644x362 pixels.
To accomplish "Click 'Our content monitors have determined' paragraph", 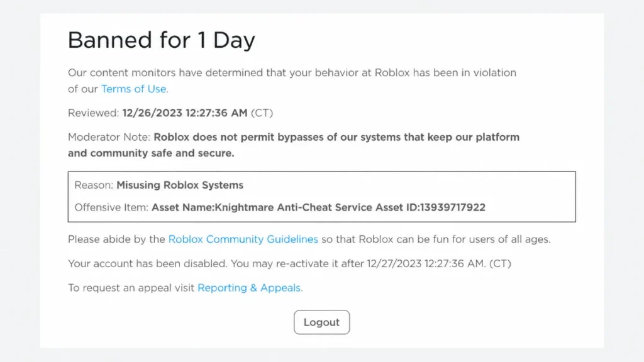I will 292,81.
